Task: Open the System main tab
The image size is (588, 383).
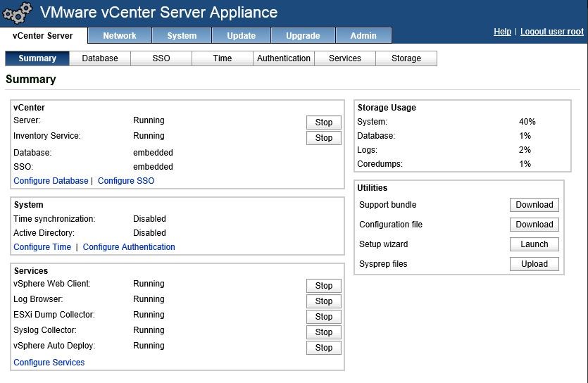Action: click(x=182, y=36)
